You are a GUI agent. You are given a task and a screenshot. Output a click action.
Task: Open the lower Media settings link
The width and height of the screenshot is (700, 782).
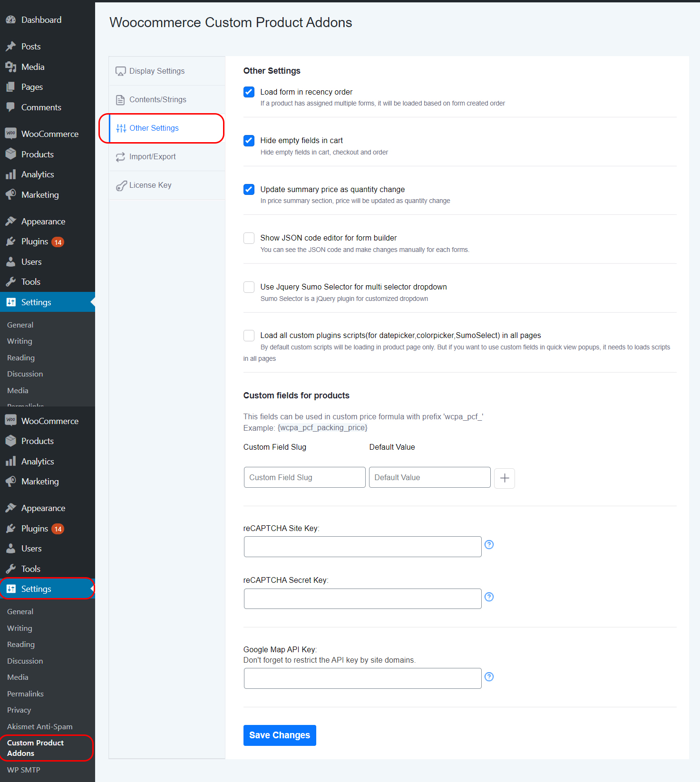18,677
